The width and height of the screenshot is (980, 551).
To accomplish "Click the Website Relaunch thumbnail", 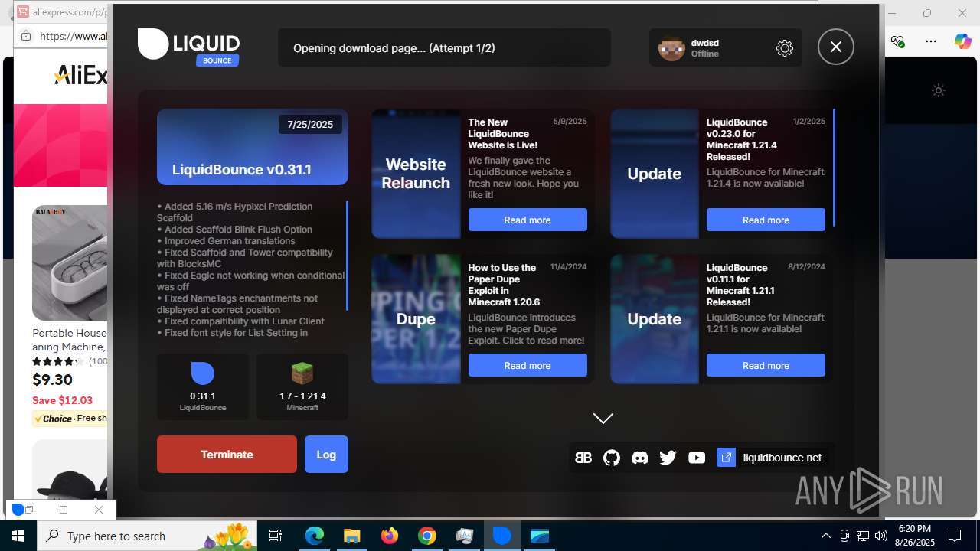I will [416, 174].
